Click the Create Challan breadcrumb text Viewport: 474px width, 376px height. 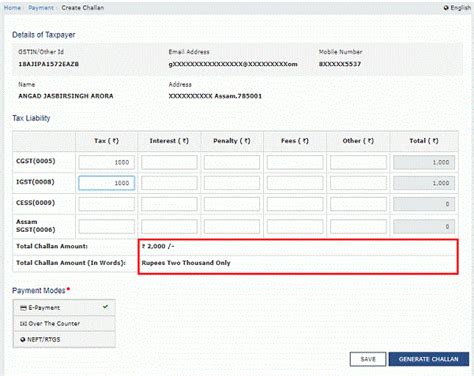point(83,8)
